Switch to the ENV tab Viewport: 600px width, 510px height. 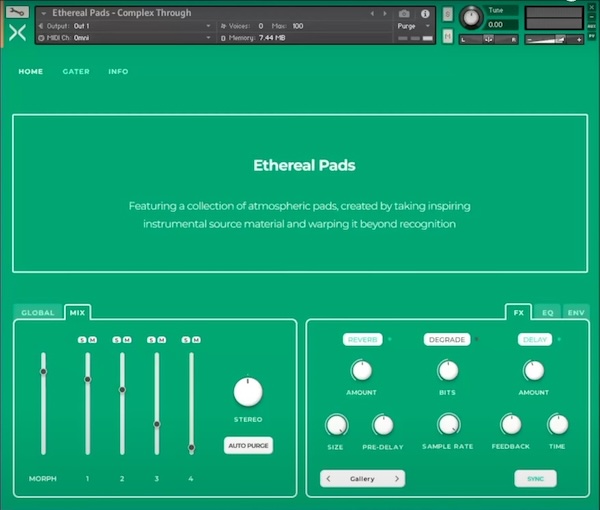pos(576,313)
